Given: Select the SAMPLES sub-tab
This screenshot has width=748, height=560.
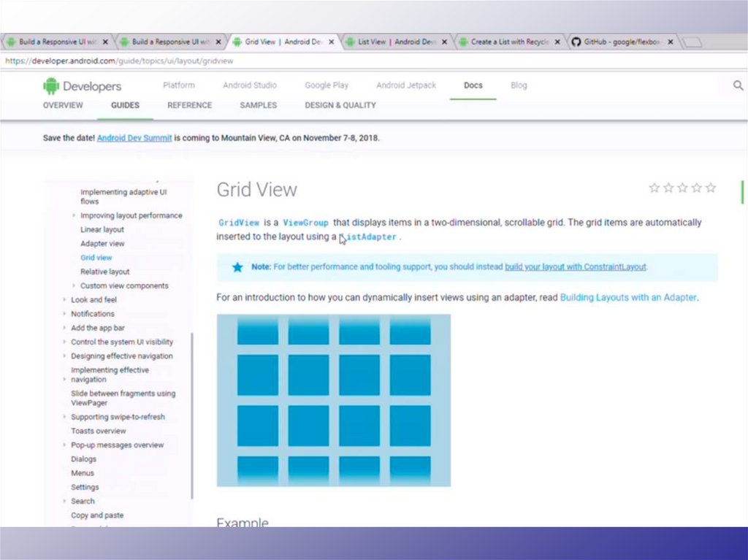Looking at the screenshot, I should 258,105.
